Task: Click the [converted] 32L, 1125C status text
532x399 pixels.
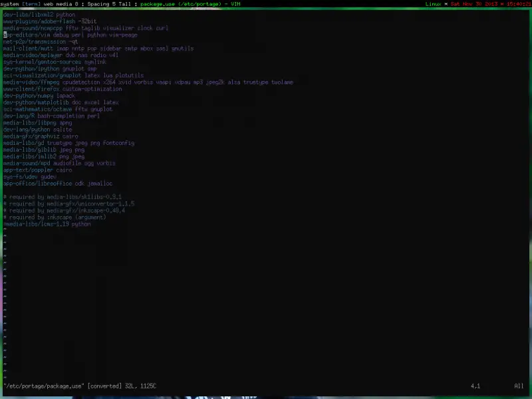Action: pyautogui.click(x=122, y=386)
